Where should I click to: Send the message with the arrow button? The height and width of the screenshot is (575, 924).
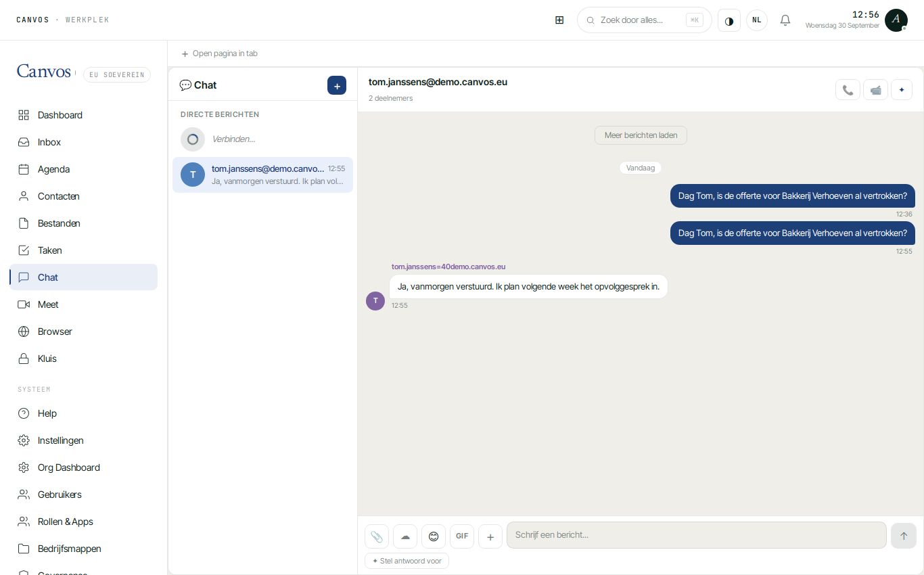904,536
